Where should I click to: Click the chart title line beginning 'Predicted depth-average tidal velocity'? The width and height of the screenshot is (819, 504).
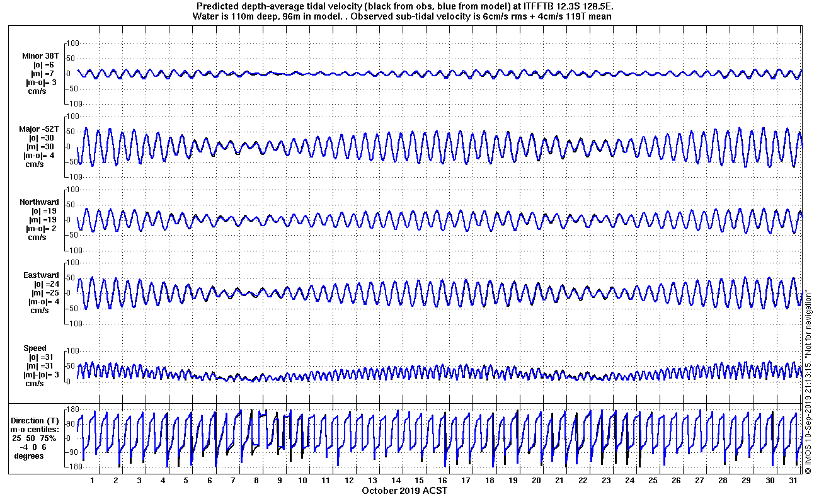404,6
